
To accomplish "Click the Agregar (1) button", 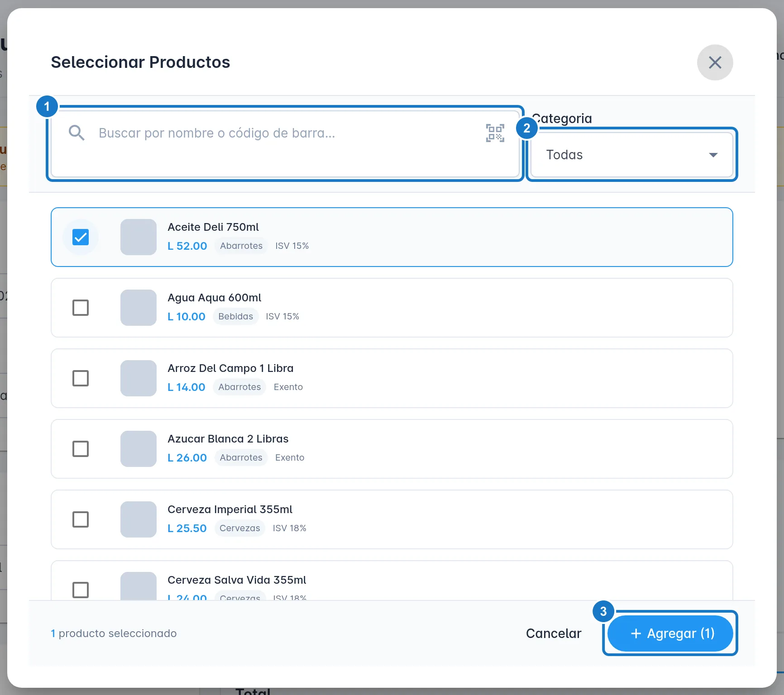I will pos(670,633).
